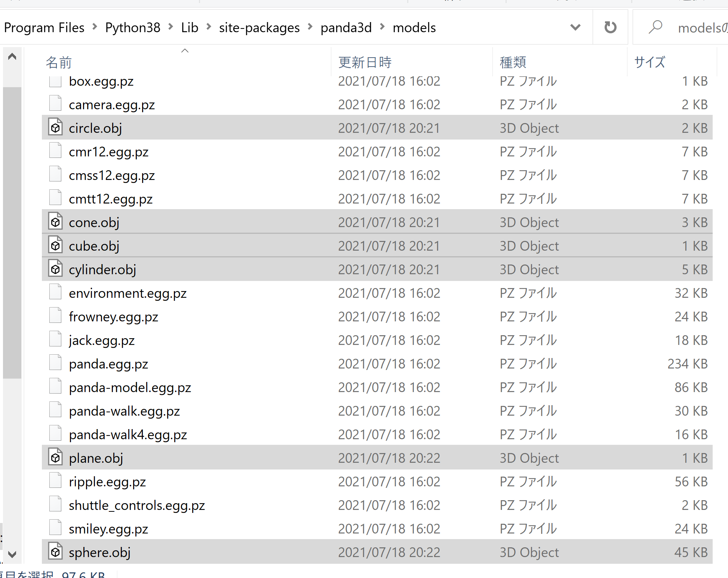Sort files by 更新日時 column header
This screenshot has width=728, height=578.
(365, 62)
